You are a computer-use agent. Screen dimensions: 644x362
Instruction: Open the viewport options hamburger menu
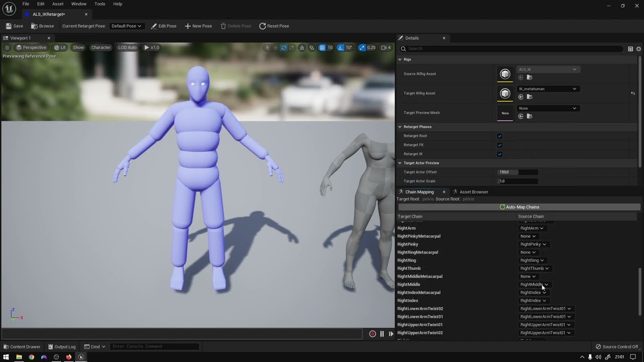coord(7,48)
